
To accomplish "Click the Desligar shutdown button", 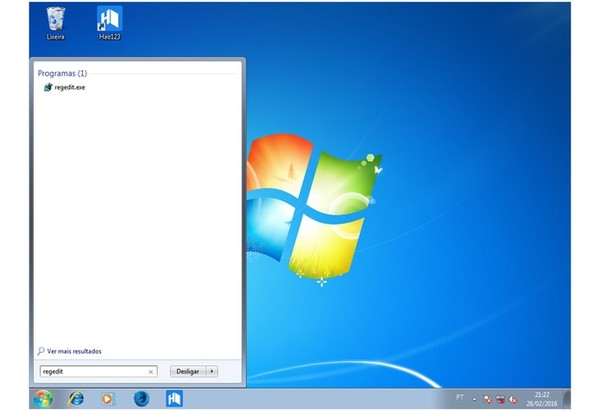I will pos(188,371).
